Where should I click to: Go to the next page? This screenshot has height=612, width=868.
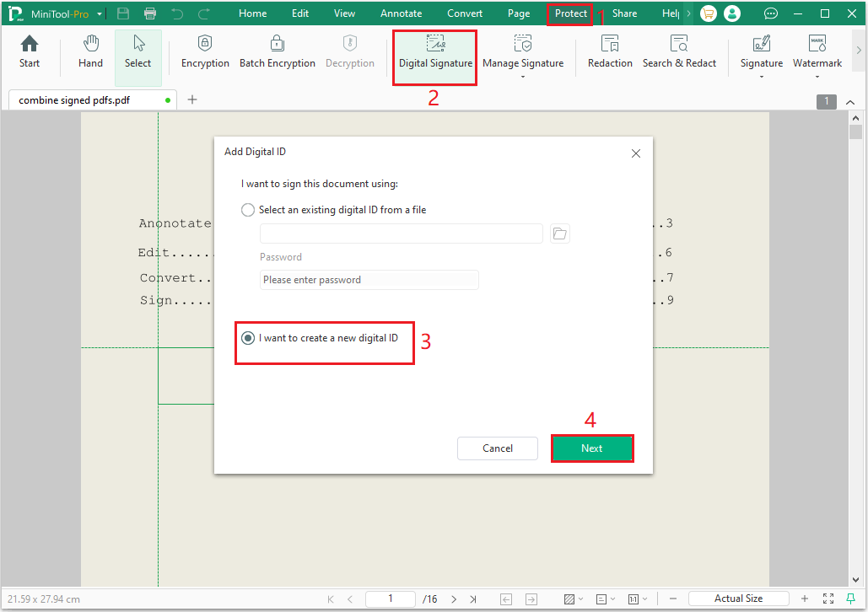pos(454,599)
